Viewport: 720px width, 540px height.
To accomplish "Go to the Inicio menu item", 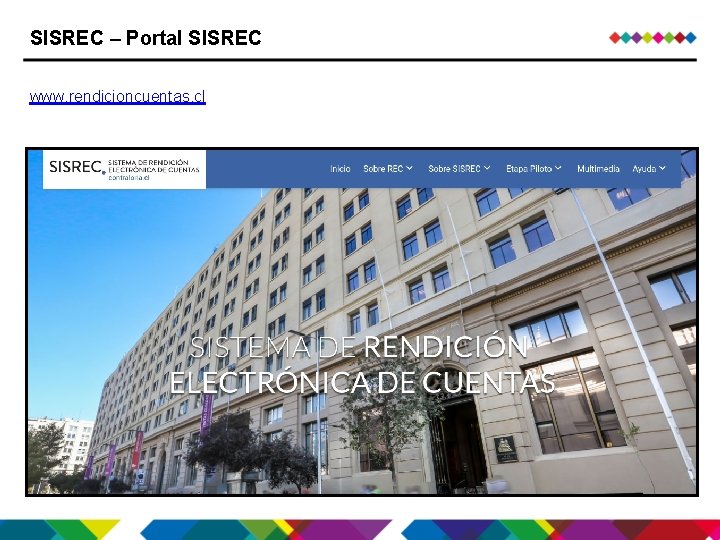I will [340, 169].
